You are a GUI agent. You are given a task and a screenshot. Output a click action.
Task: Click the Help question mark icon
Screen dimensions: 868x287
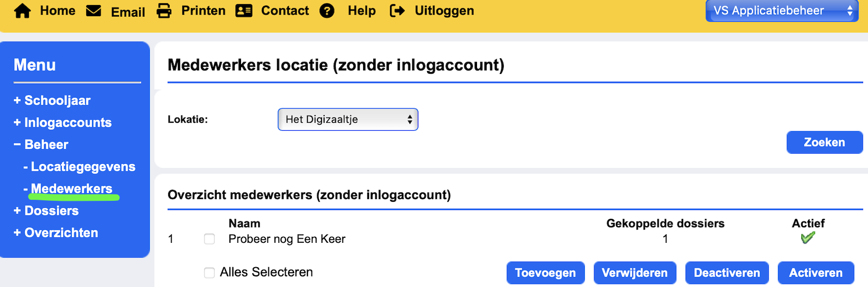(x=327, y=11)
